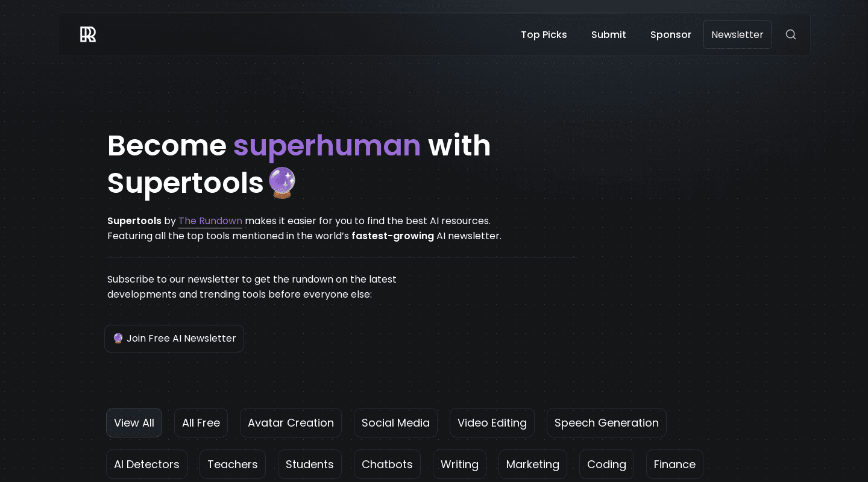Pick the Speech Generation category
The width and height of the screenshot is (868, 482).
pyautogui.click(x=606, y=423)
